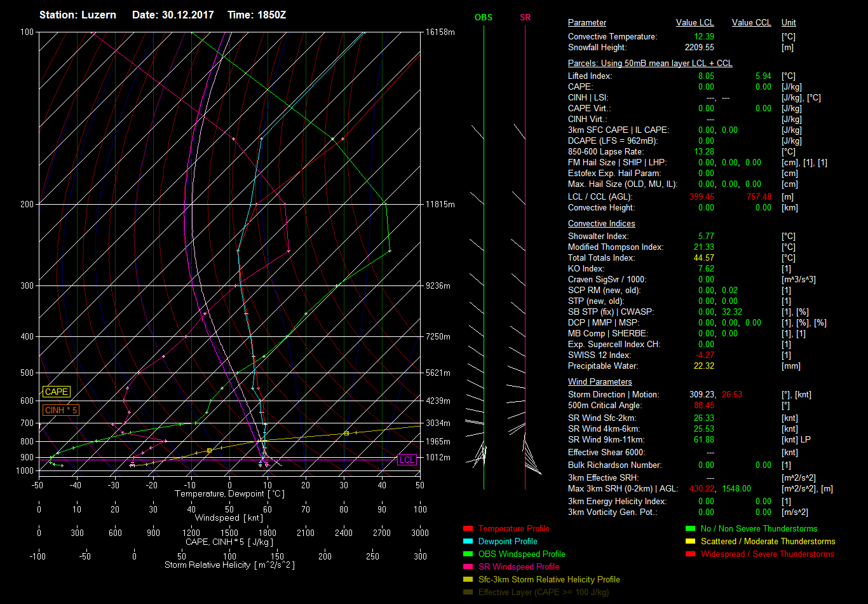Click the green No / Non Severe Thunderstorms swatch
Image resolution: width=868 pixels, height=604 pixels.
(x=690, y=528)
